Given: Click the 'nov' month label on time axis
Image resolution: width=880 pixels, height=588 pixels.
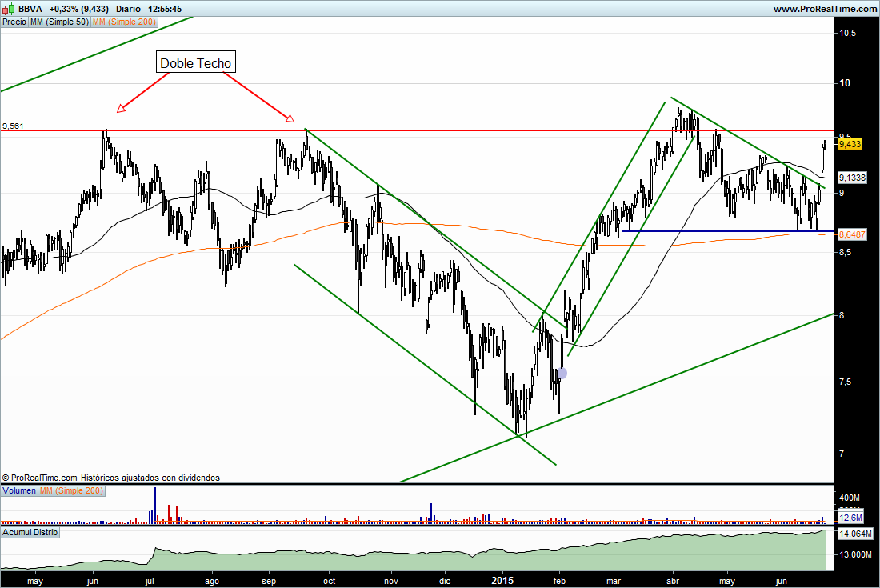Looking at the screenshot, I should tap(391, 581).
